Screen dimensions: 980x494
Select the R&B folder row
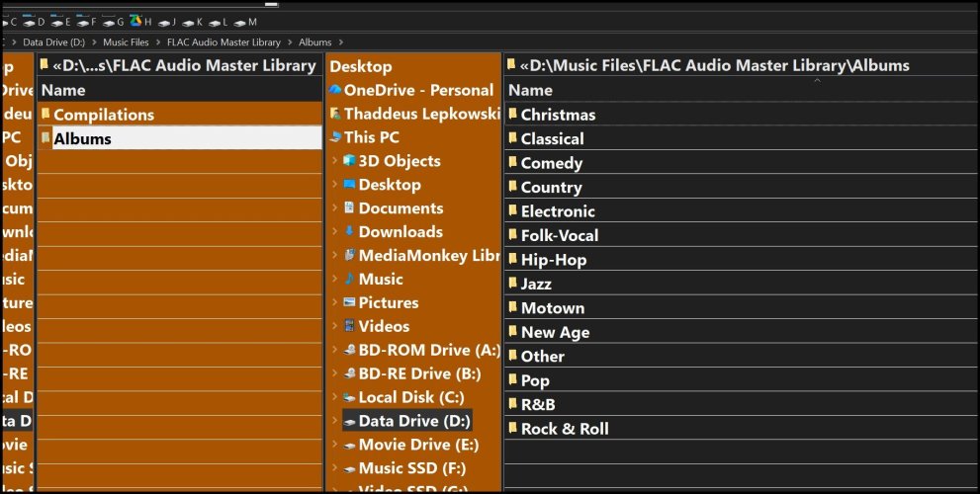coord(741,404)
